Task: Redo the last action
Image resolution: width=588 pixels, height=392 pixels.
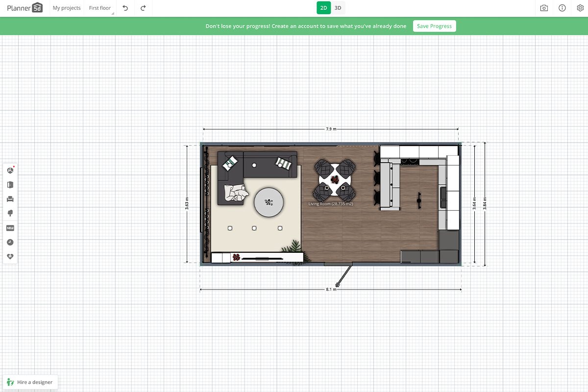Action: click(x=143, y=8)
